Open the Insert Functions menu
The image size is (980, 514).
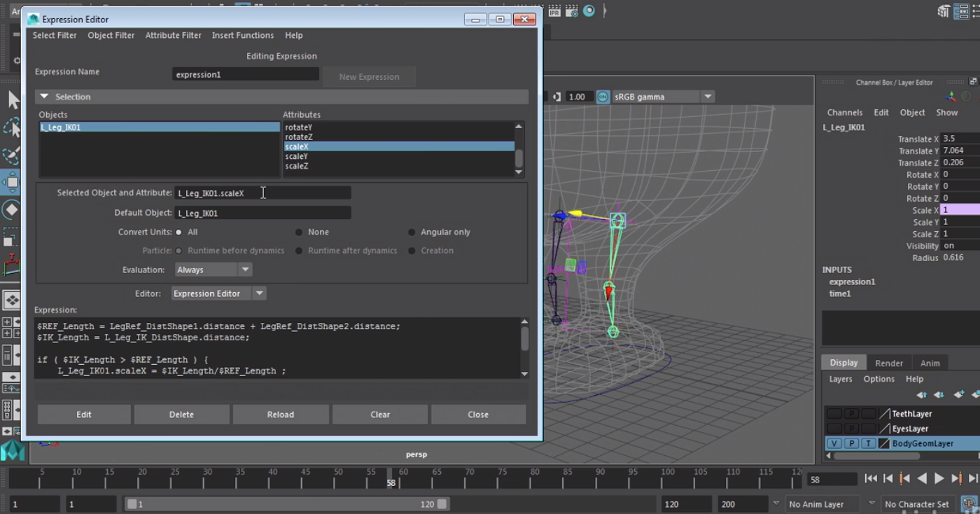click(x=242, y=35)
